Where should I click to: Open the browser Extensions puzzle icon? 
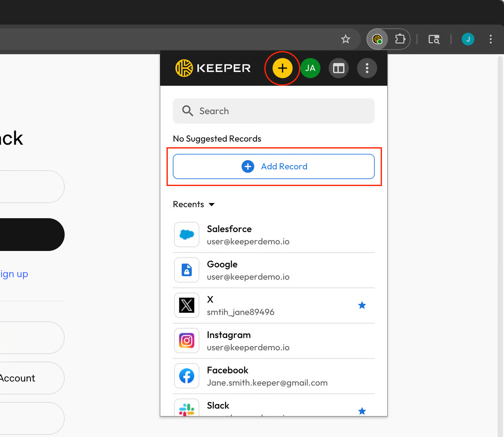point(400,39)
